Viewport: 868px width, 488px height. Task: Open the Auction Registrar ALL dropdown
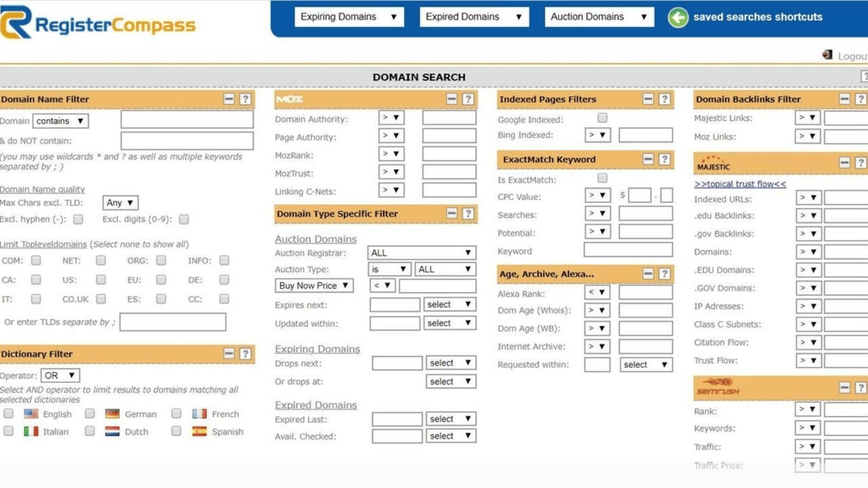tap(423, 253)
